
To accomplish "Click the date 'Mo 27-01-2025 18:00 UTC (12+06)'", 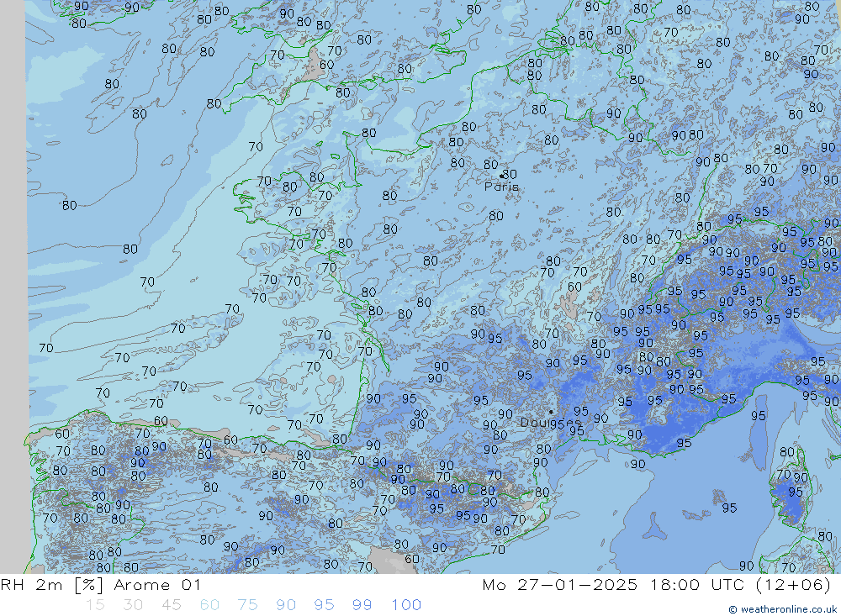I will tap(657, 585).
